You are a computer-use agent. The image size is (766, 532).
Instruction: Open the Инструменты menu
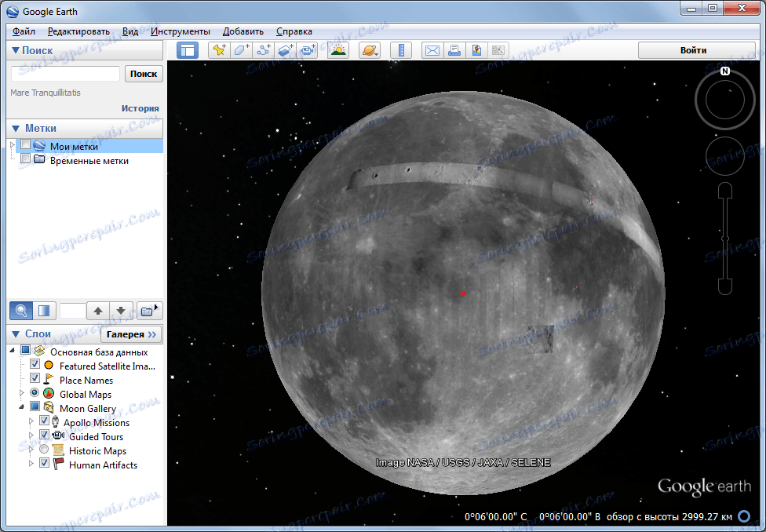(x=181, y=31)
